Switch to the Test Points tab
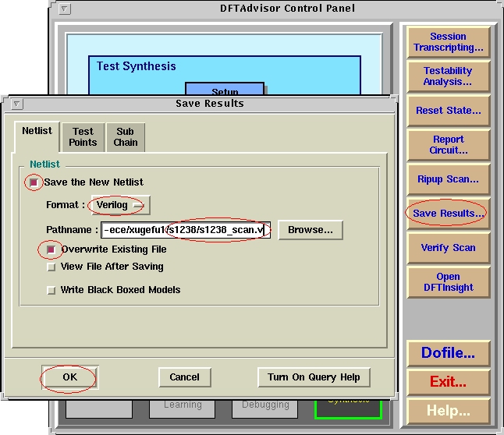Viewport: 504px width, 435px height. coord(83,137)
